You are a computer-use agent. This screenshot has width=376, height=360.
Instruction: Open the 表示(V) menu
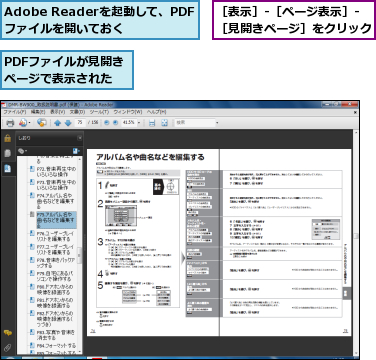tap(57, 112)
